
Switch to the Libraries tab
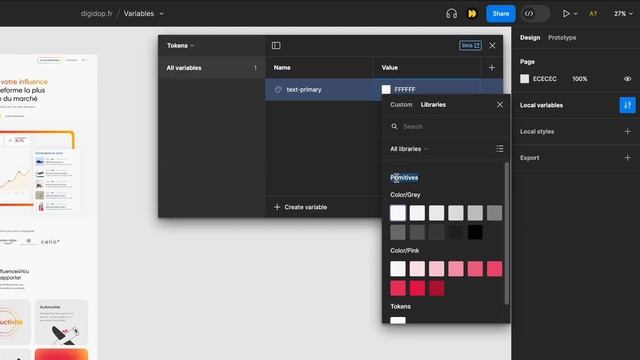[x=433, y=104]
